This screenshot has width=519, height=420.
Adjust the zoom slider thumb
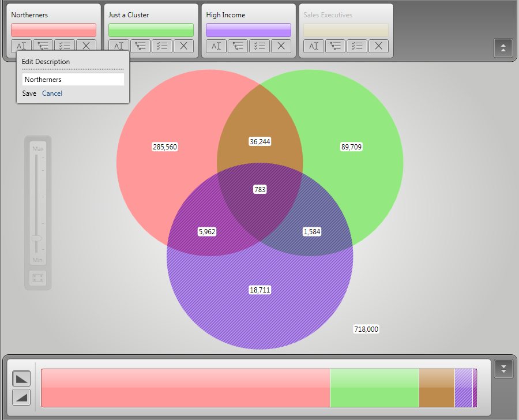[x=36, y=238]
